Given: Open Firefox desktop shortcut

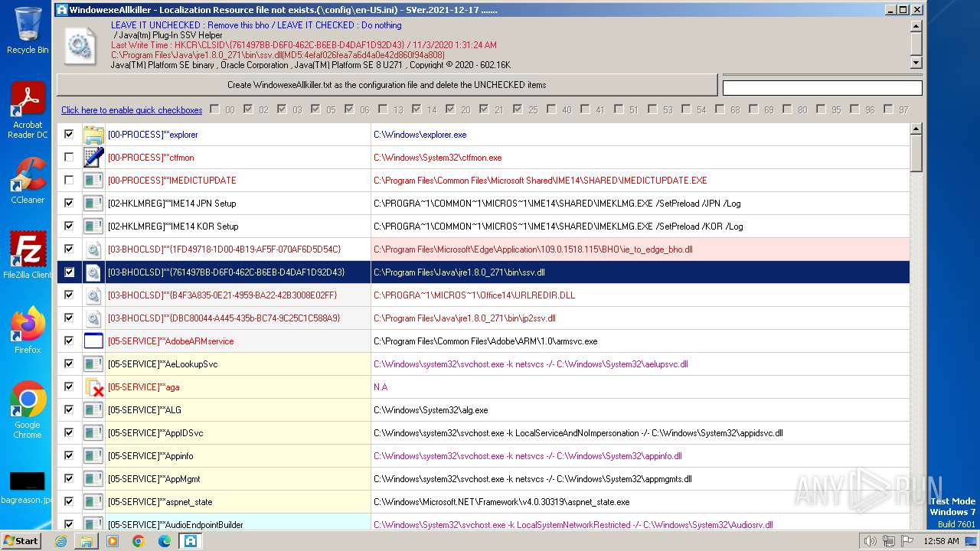Looking at the screenshot, I should (x=28, y=330).
